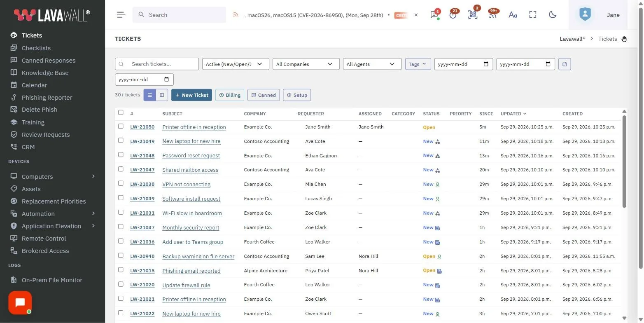The height and width of the screenshot is (323, 644).
Task: Open the Active (New/Open) status filter dropdown
Action: coord(236,64)
